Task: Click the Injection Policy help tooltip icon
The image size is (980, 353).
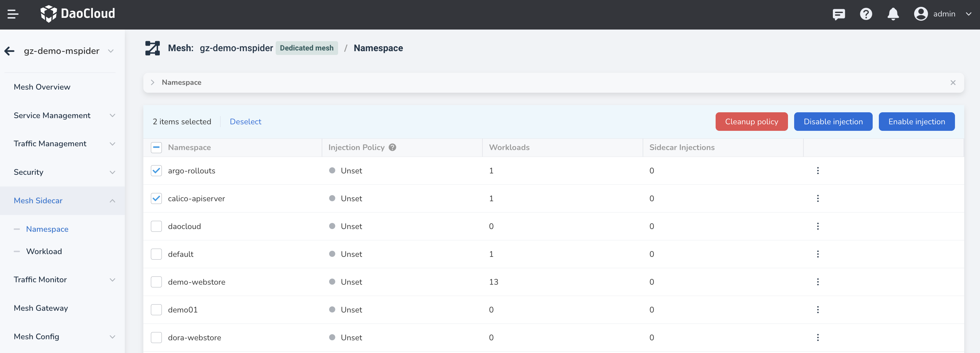Action: pyautogui.click(x=392, y=147)
